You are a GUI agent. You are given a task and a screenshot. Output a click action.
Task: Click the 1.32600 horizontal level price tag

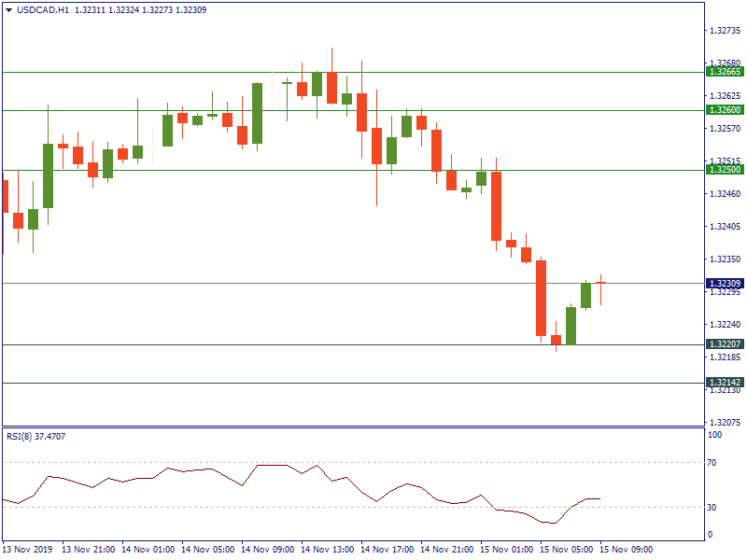(725, 110)
